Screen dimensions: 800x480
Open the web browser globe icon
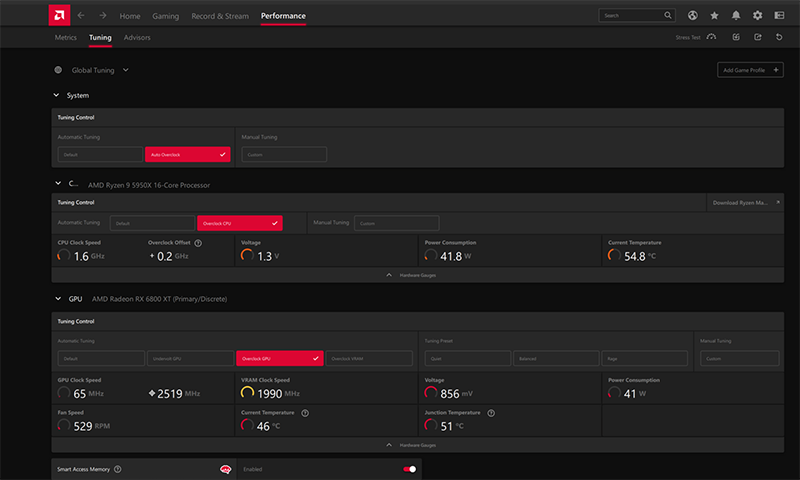coord(692,15)
